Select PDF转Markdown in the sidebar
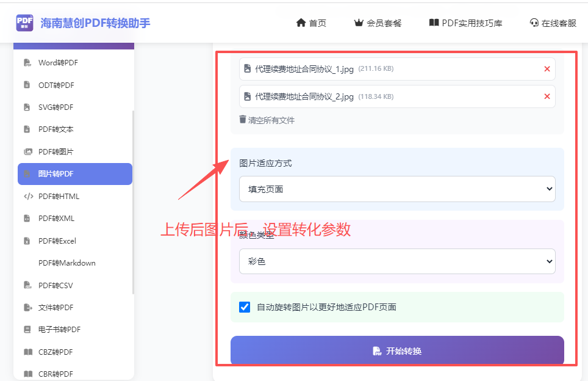The height and width of the screenshot is (381, 588). coord(75,263)
